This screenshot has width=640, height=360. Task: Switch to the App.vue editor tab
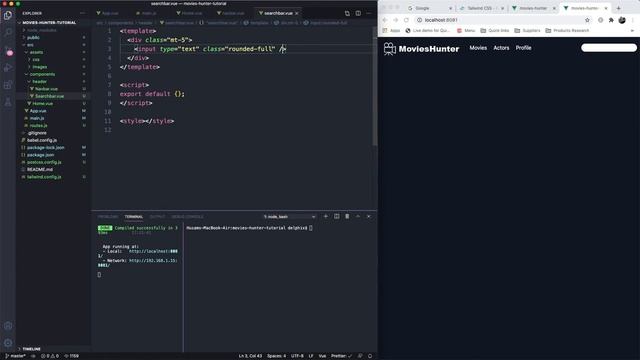click(x=108, y=13)
